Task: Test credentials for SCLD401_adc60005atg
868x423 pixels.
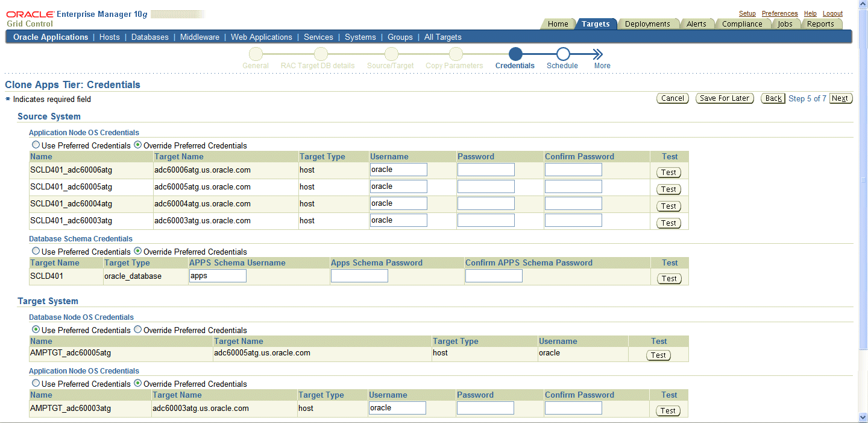Action: tap(669, 189)
